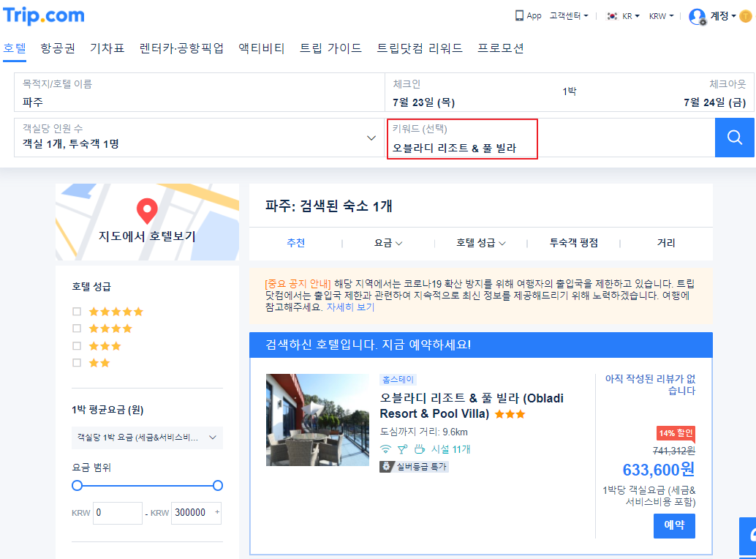Go to the 항공권 tab

pyautogui.click(x=58, y=48)
